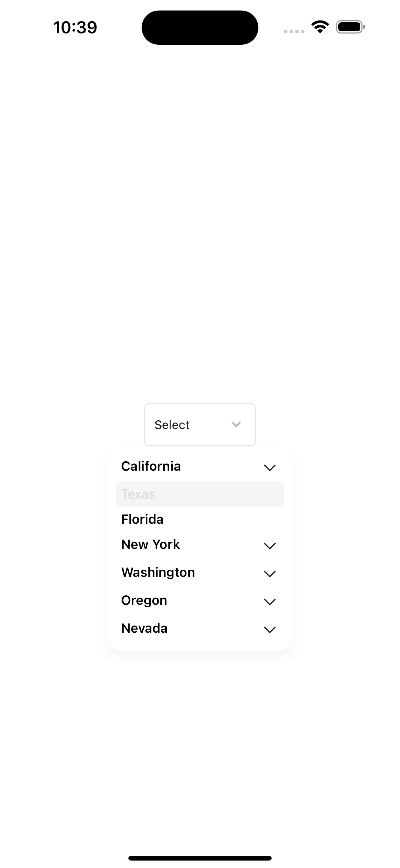The image size is (400, 868).
Task: Expand the Oregon option
Action: [x=270, y=601]
